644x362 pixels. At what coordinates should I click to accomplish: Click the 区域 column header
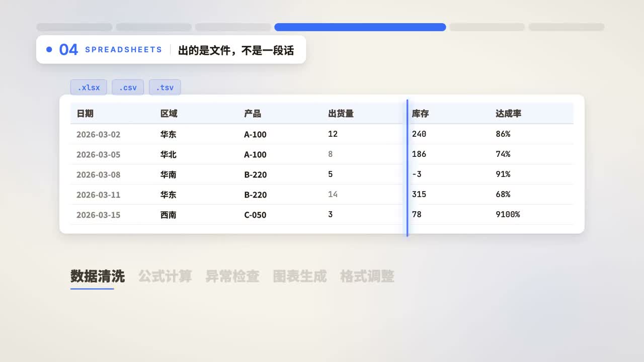click(x=169, y=114)
